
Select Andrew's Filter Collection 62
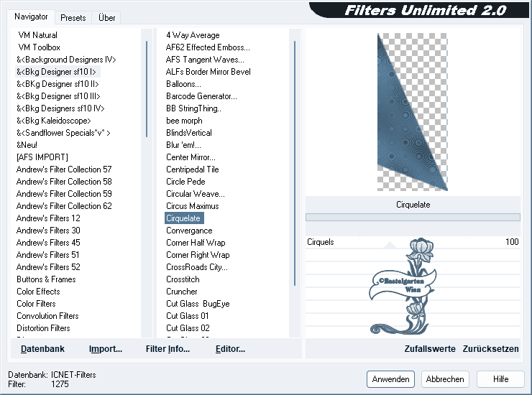pos(64,206)
